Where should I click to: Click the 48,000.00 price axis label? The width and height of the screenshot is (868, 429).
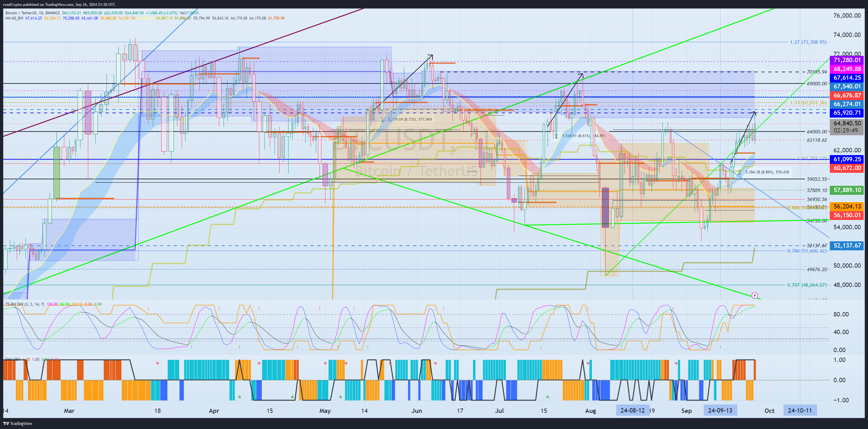click(x=847, y=285)
